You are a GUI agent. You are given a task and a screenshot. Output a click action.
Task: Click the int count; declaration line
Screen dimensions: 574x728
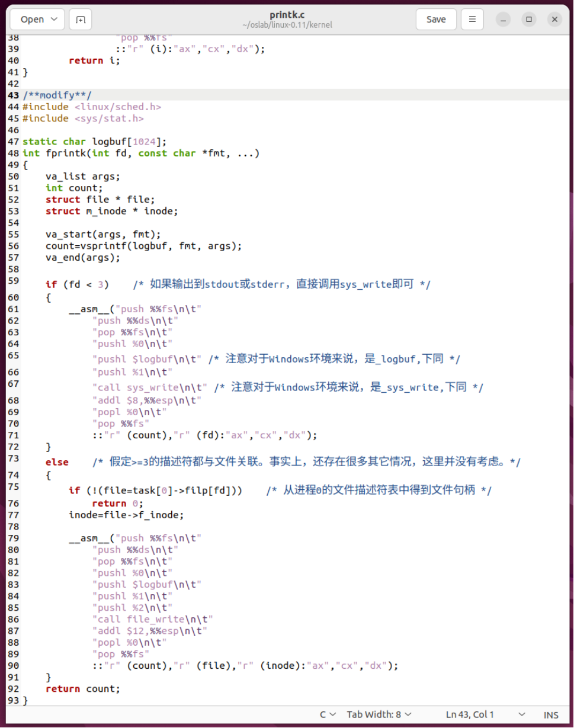click(x=74, y=188)
